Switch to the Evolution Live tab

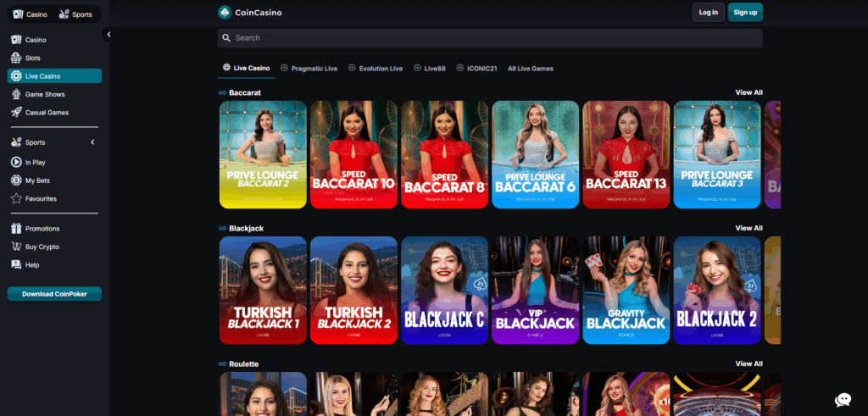click(376, 69)
